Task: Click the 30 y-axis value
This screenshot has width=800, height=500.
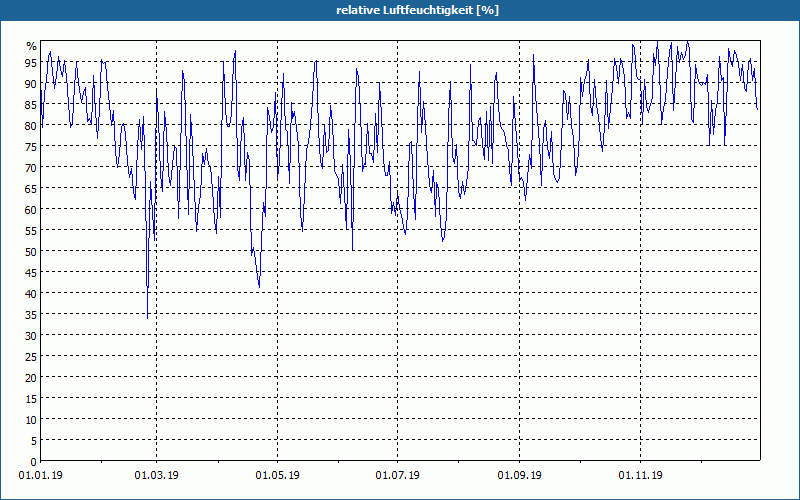Action: click(31, 335)
